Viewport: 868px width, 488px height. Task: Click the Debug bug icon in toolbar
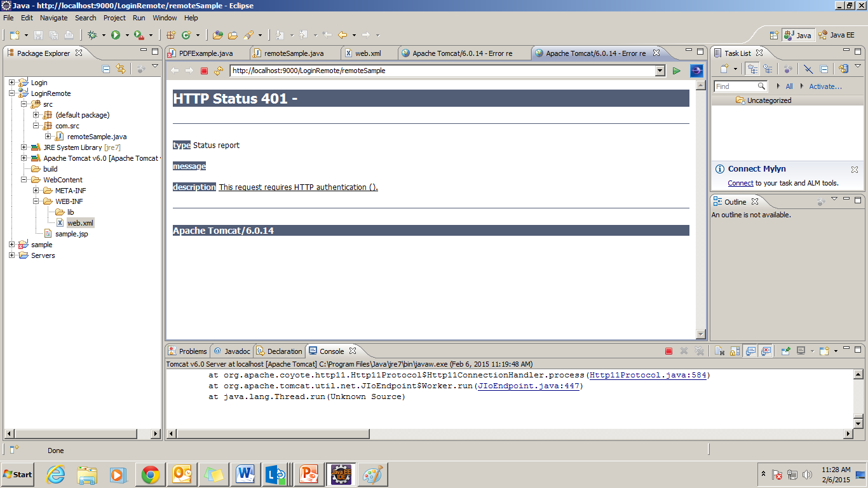92,35
